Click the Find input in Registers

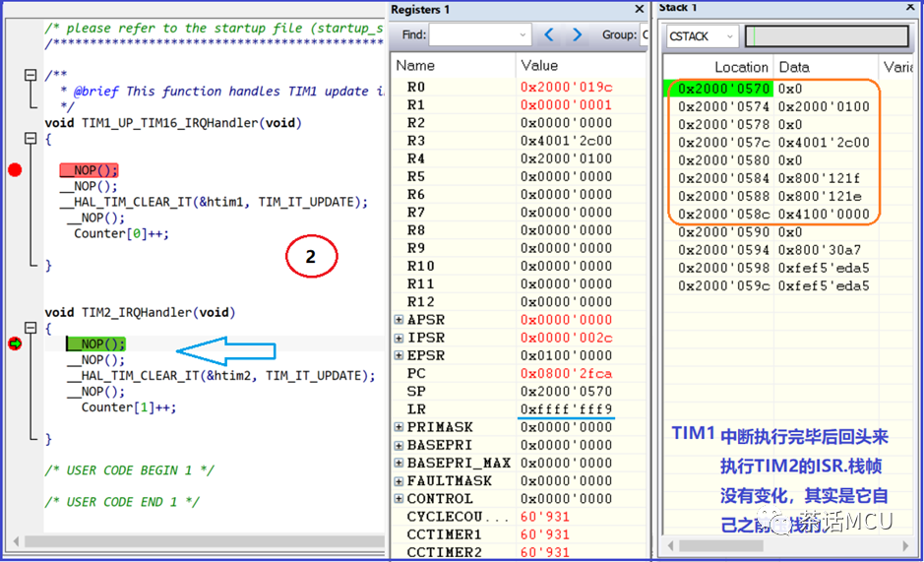click(473, 34)
